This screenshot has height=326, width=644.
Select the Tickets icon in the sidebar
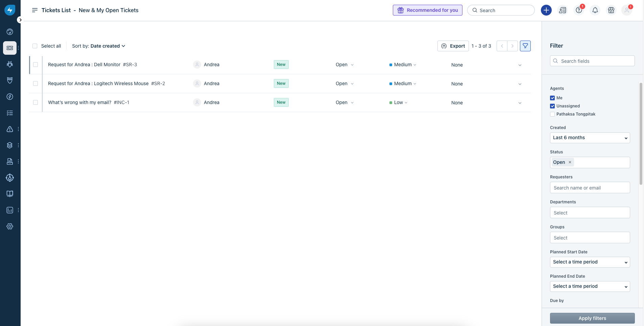click(10, 48)
